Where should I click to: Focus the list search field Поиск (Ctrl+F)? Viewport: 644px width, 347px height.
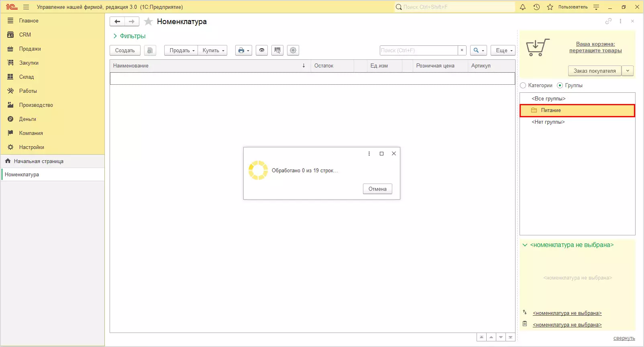(419, 50)
